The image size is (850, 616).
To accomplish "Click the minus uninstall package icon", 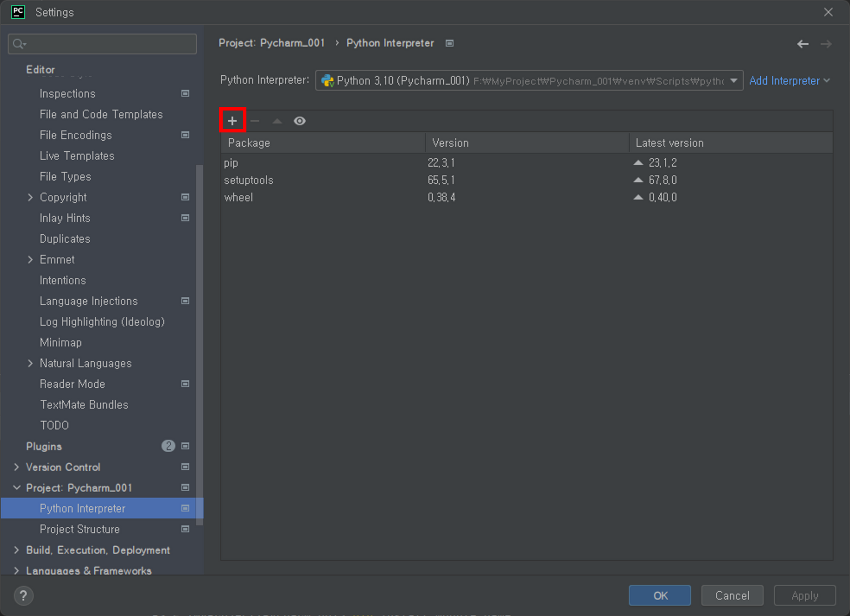I will [x=255, y=121].
